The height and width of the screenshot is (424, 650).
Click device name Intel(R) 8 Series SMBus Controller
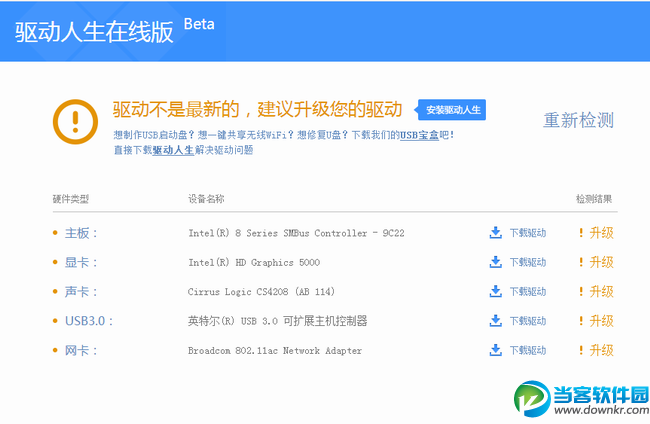pyautogui.click(x=296, y=233)
